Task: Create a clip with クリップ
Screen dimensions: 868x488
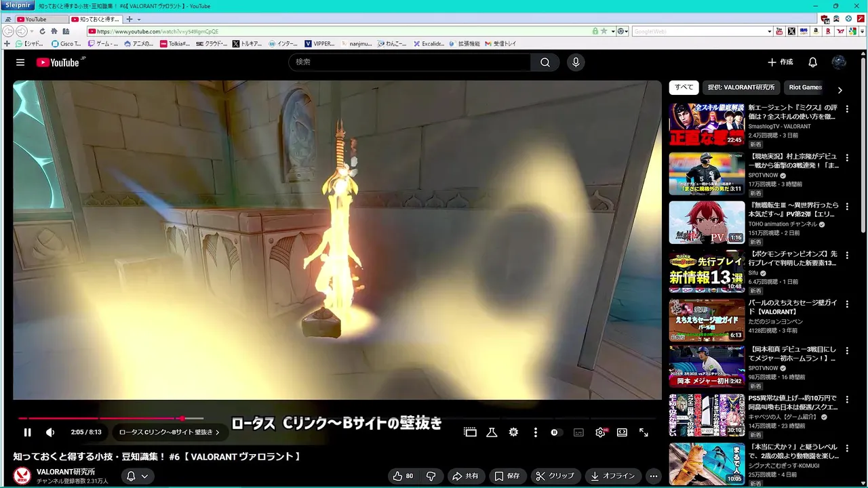Action: [555, 476]
